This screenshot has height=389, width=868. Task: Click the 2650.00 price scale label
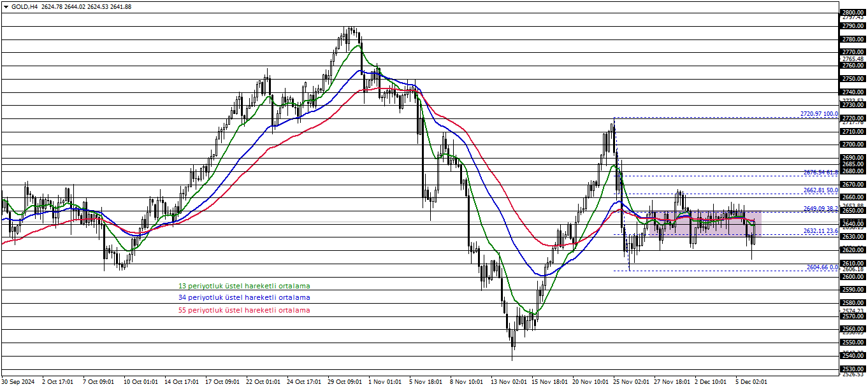[x=853, y=211]
